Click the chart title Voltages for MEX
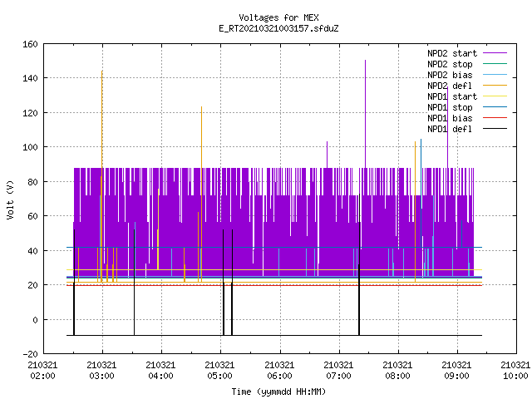Screen dimensions: 532x399 point(279,17)
